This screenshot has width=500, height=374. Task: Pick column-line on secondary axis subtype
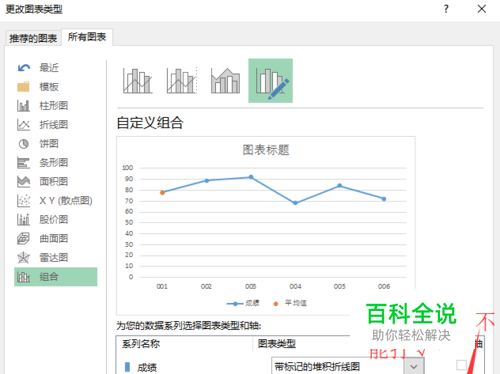182,81
